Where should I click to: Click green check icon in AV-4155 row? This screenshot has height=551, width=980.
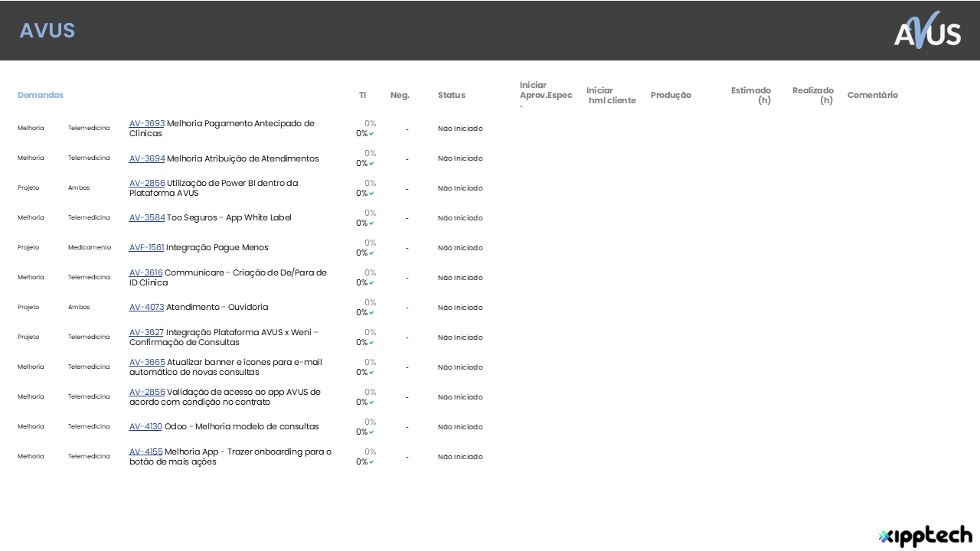(371, 462)
